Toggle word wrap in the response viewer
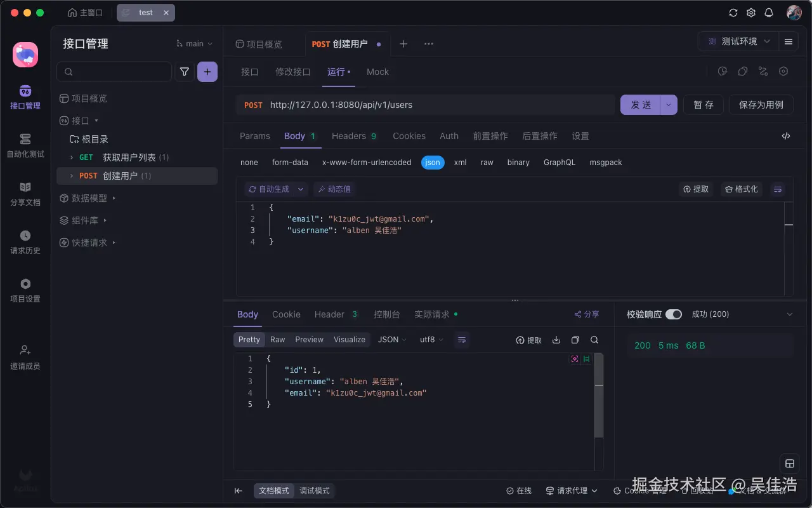 462,340
